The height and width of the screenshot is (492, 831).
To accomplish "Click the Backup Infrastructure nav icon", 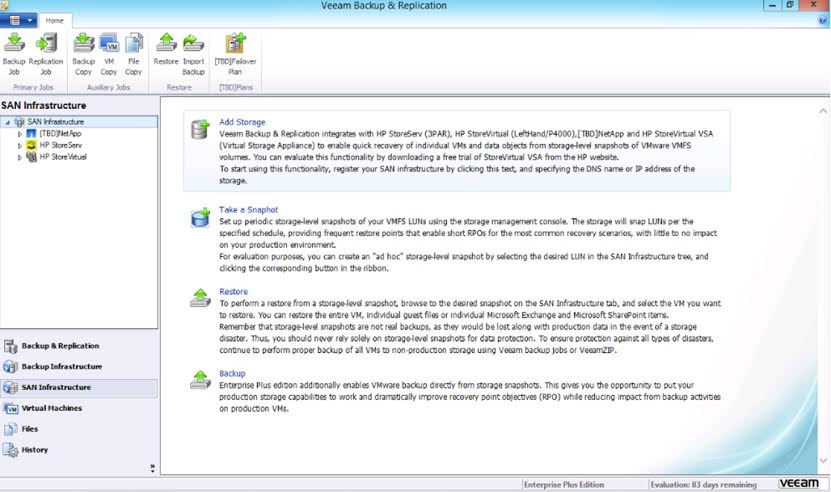I will 10,367.
